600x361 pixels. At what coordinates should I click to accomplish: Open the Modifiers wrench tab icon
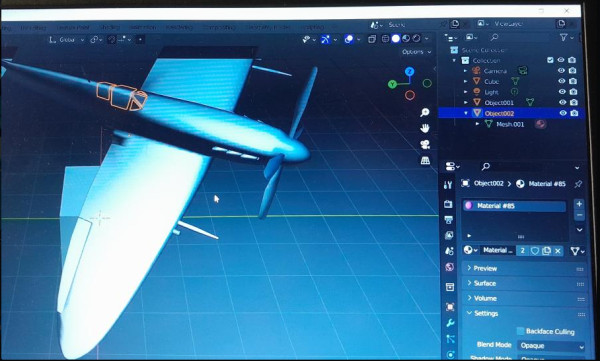[450, 323]
